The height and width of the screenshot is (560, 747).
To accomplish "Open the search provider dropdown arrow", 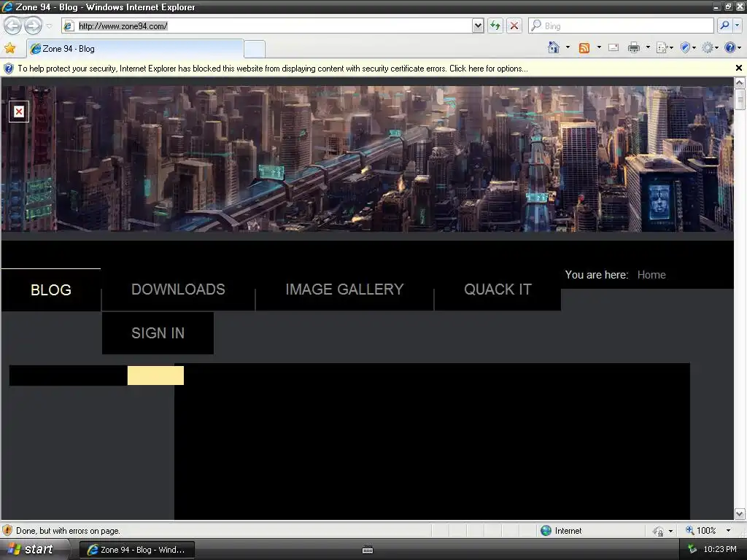I will (737, 26).
